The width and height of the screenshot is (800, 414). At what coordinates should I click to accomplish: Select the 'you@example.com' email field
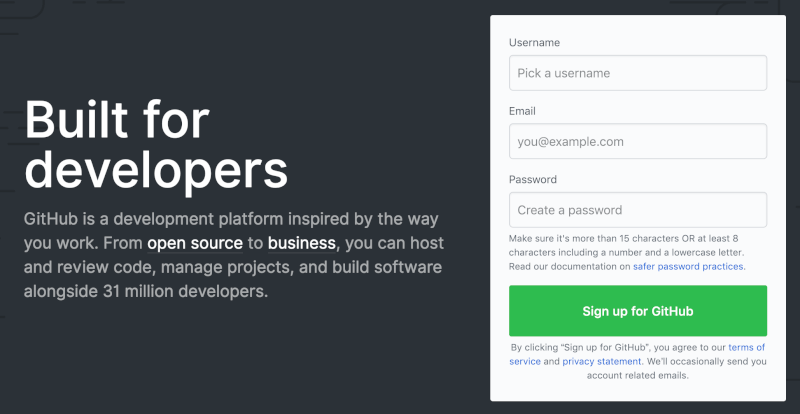(638, 141)
